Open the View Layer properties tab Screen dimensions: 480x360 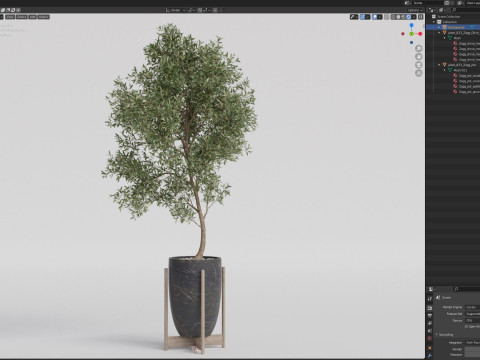[x=430, y=323]
